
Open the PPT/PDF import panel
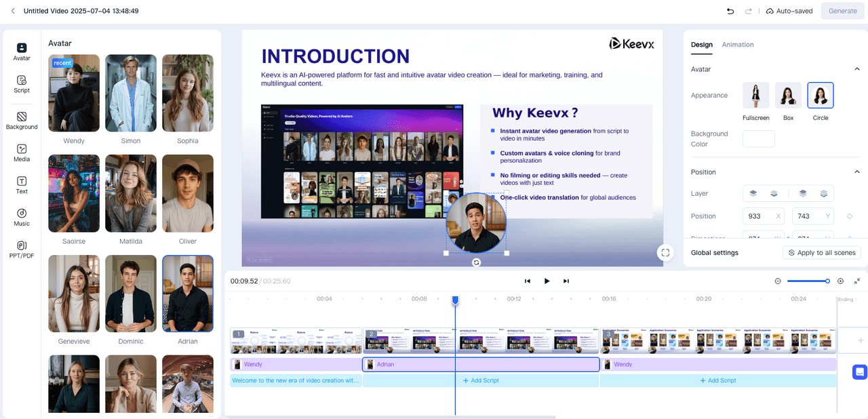[x=22, y=250]
